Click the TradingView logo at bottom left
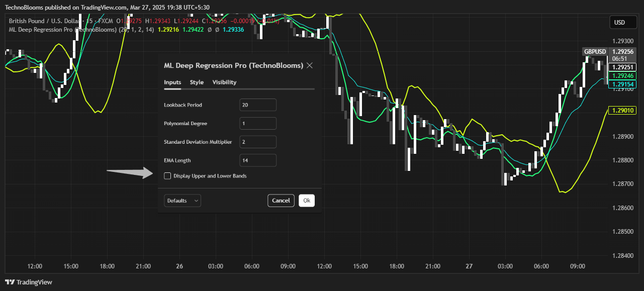 tap(29, 282)
